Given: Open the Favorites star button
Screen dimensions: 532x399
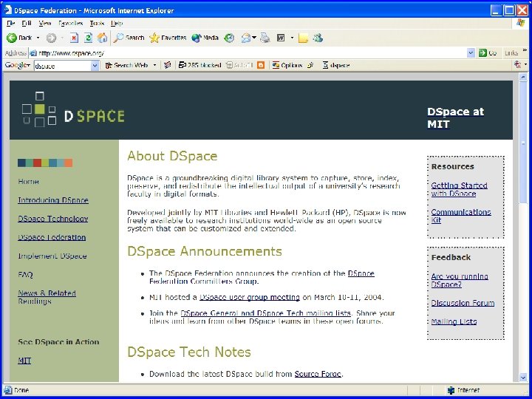Looking at the screenshot, I should pyautogui.click(x=168, y=38).
